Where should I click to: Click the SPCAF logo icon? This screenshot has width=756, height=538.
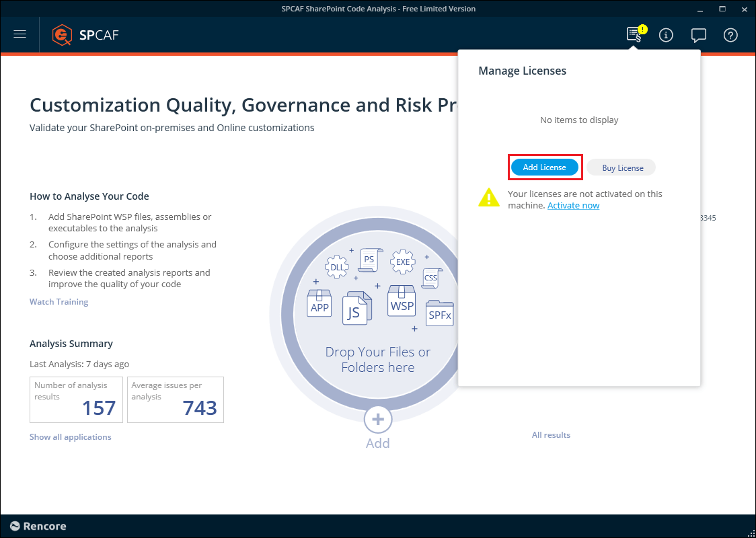point(63,34)
